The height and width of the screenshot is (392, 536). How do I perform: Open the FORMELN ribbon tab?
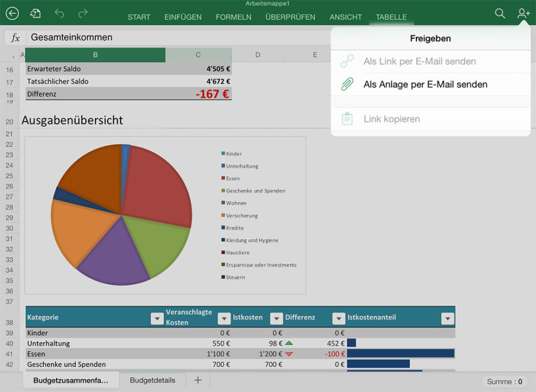tap(233, 17)
